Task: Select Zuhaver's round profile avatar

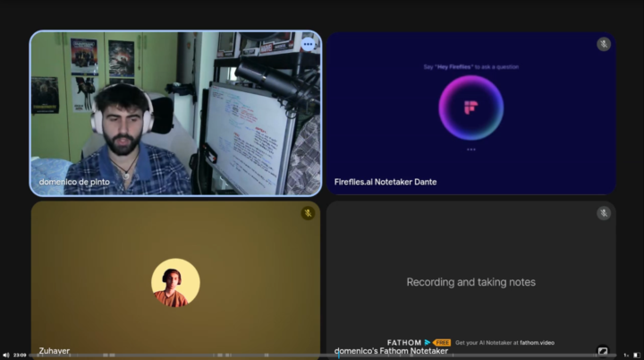Action: (175, 283)
